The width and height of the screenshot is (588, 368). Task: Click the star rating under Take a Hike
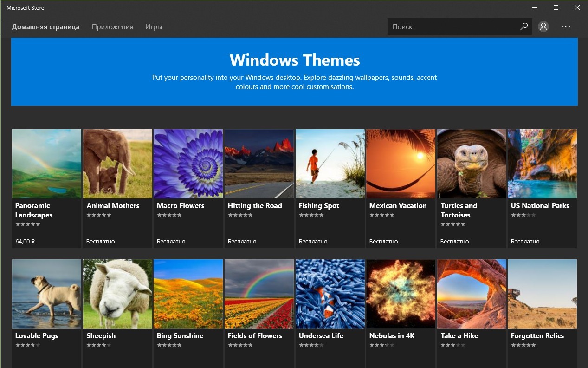[x=453, y=345]
